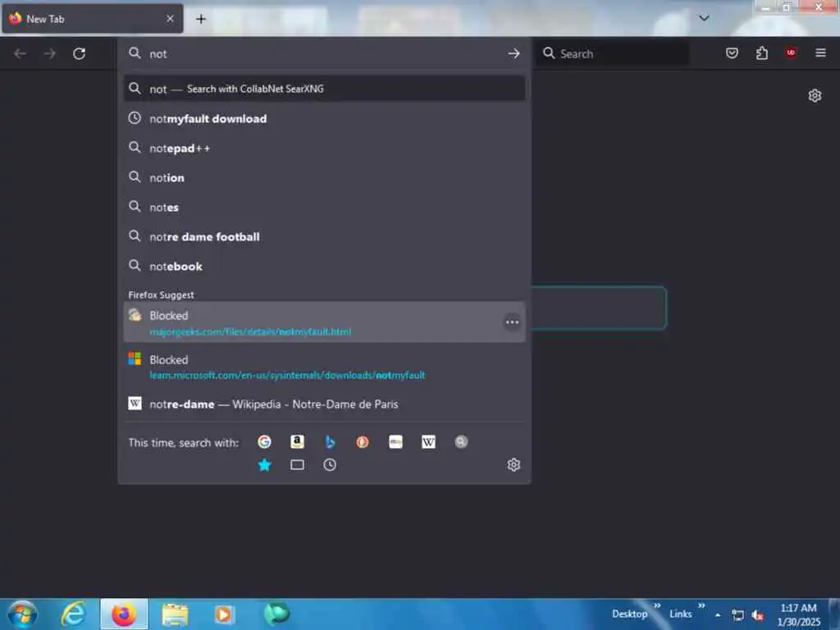Image resolution: width=840 pixels, height=630 pixels.
Task: Search with Bing icon
Action: click(330, 441)
